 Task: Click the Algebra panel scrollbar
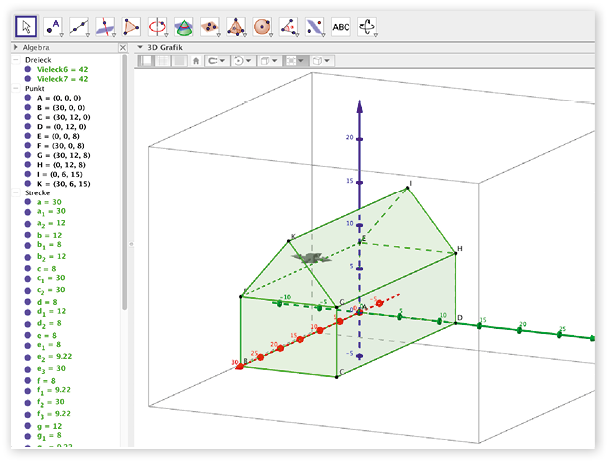(x=124, y=183)
